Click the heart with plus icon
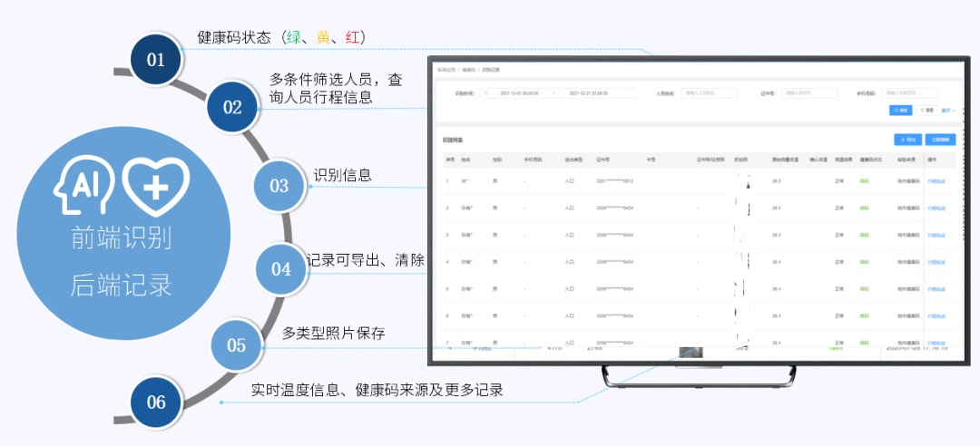The height and width of the screenshot is (446, 980). coord(155,184)
